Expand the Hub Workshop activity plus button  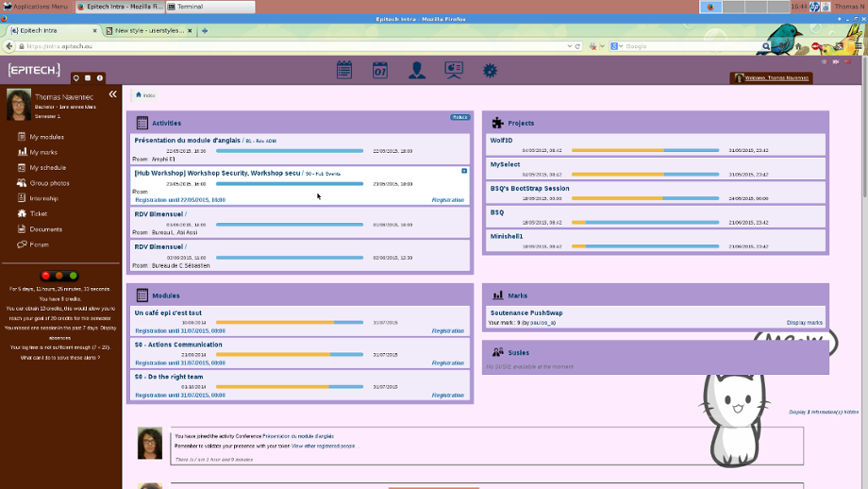click(464, 171)
